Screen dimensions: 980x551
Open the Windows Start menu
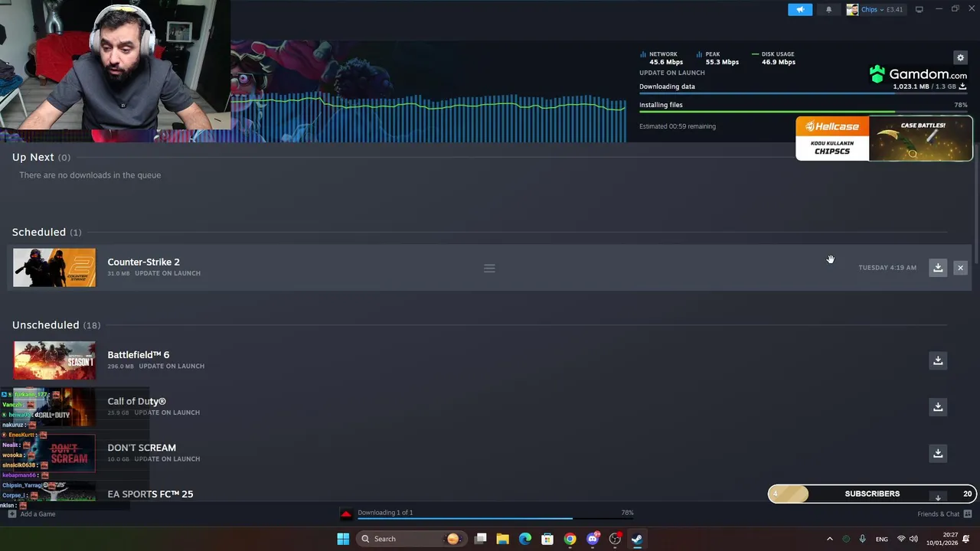point(343,539)
